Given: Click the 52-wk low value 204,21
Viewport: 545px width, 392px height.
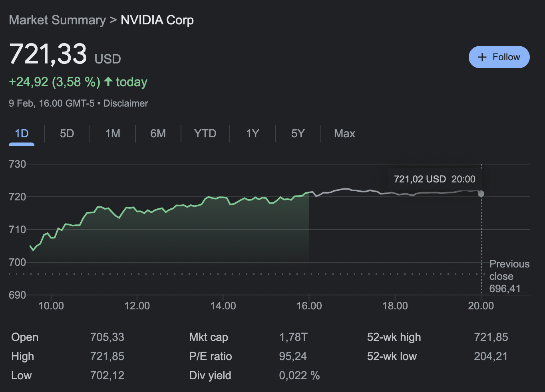Looking at the screenshot, I should [x=491, y=356].
